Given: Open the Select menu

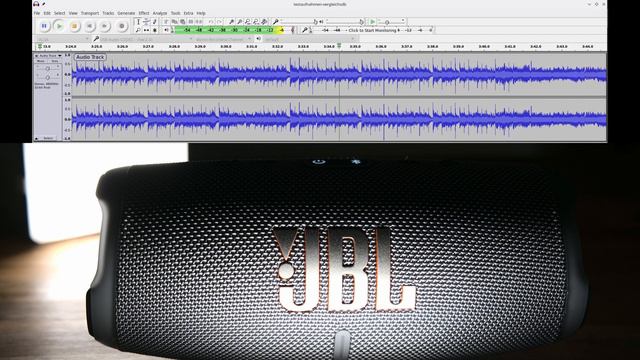Looking at the screenshot, I should pyautogui.click(x=60, y=13).
